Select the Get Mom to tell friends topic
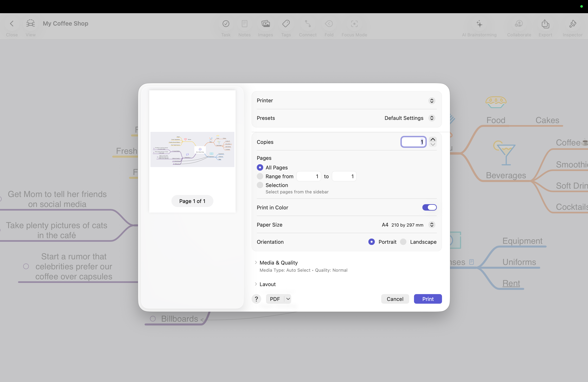The image size is (588, 382). coord(57,199)
